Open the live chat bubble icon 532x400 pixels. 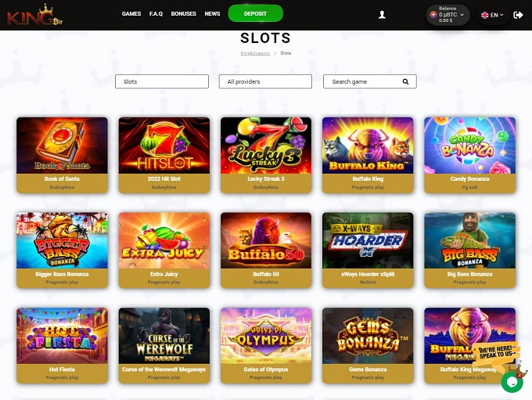tap(512, 381)
